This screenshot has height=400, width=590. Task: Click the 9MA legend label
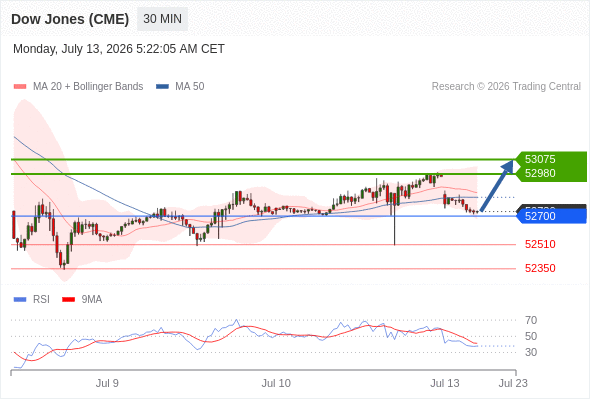[x=92, y=300]
